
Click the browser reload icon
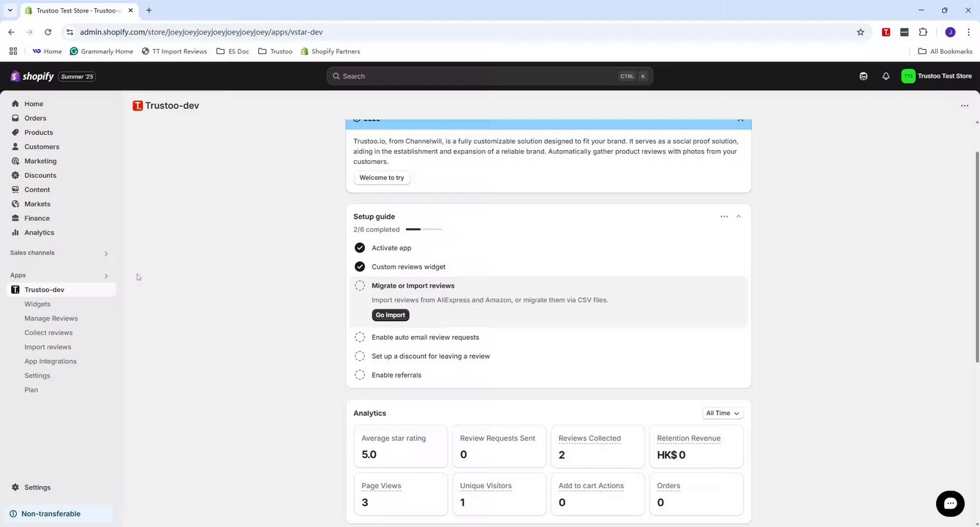pos(48,32)
